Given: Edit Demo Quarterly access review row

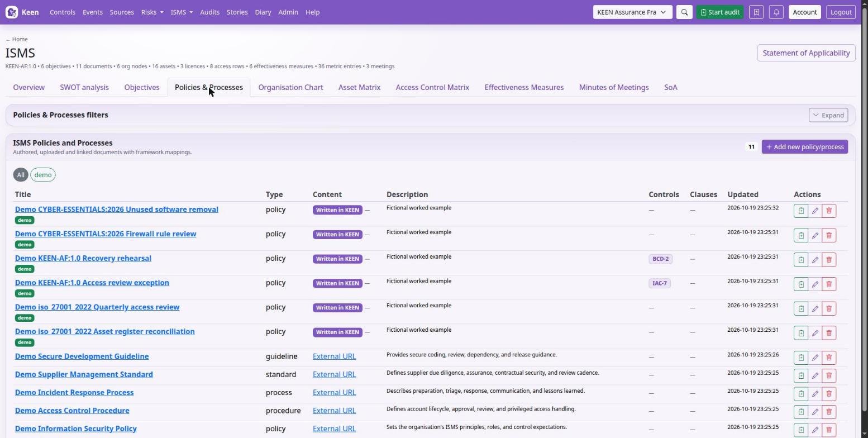Looking at the screenshot, I should (815, 308).
